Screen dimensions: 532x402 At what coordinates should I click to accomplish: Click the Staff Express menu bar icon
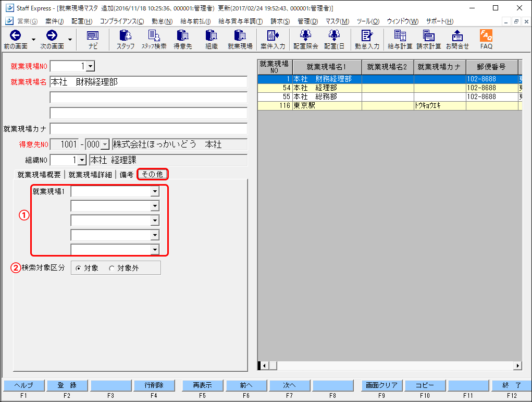(9, 21)
